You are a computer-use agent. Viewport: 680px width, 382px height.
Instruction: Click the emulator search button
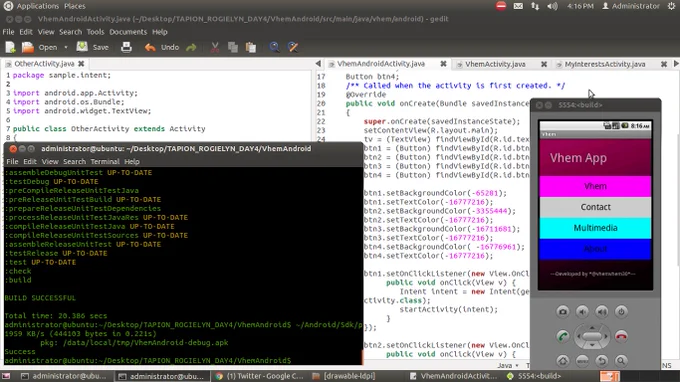tap(621, 360)
